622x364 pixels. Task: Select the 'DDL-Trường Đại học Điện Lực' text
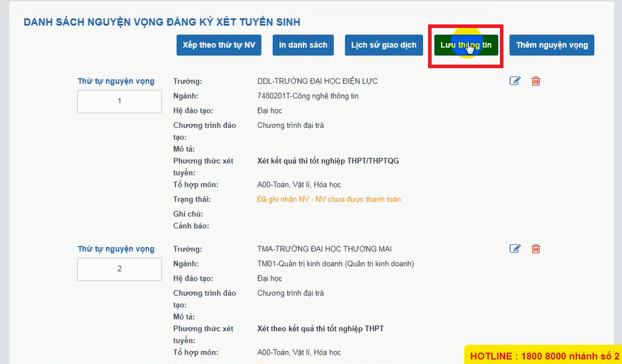tap(317, 81)
